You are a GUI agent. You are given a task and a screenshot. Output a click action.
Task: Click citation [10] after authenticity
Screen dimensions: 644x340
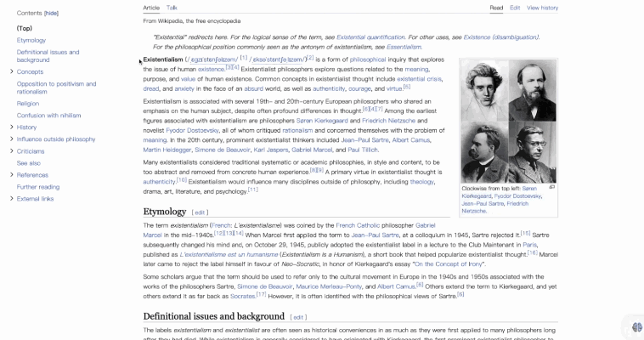(182, 180)
